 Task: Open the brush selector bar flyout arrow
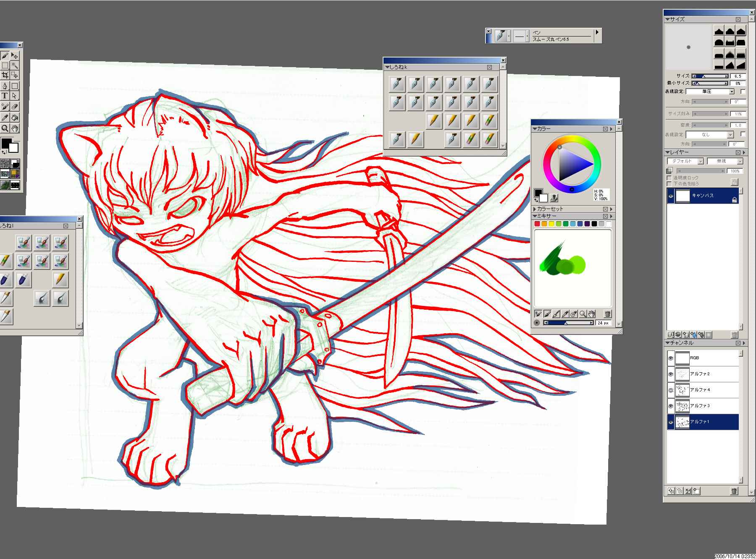click(597, 33)
